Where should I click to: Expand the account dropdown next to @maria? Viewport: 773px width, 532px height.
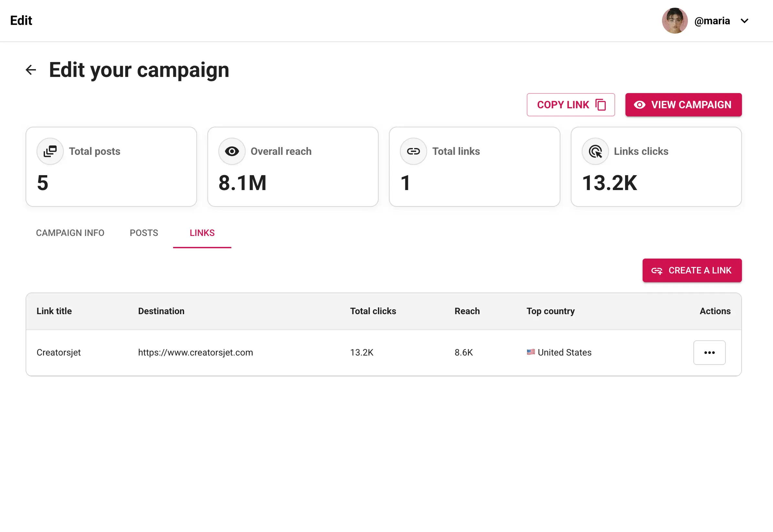pos(745,21)
